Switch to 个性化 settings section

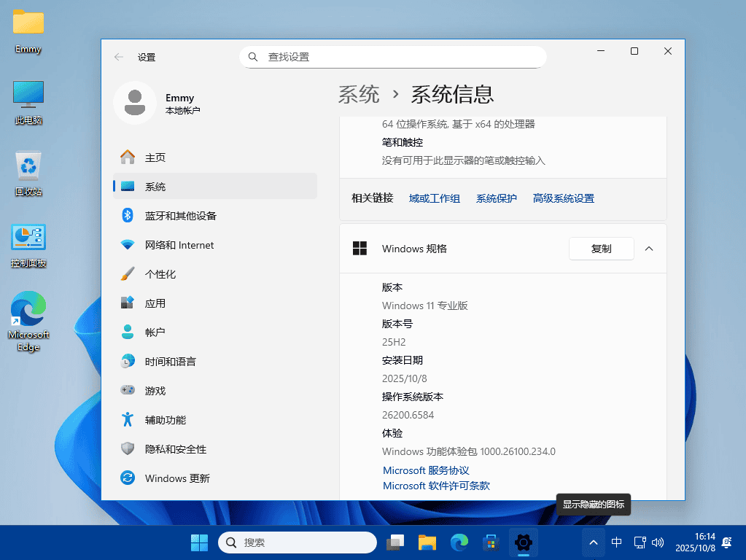tap(128, 273)
